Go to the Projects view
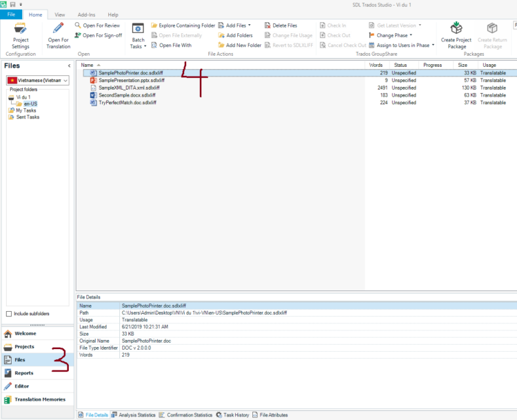 (24, 347)
